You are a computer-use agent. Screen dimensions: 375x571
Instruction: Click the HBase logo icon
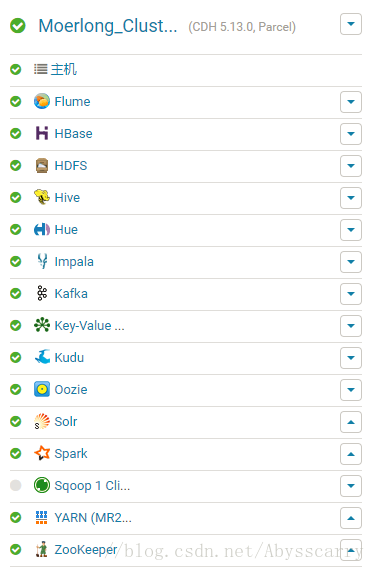(42, 133)
